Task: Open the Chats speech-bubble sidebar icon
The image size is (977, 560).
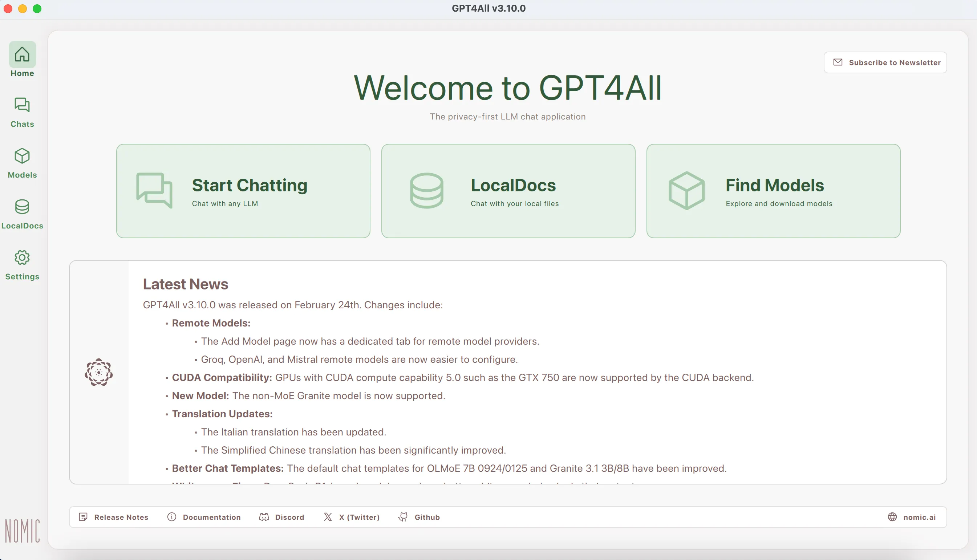Action: click(22, 105)
